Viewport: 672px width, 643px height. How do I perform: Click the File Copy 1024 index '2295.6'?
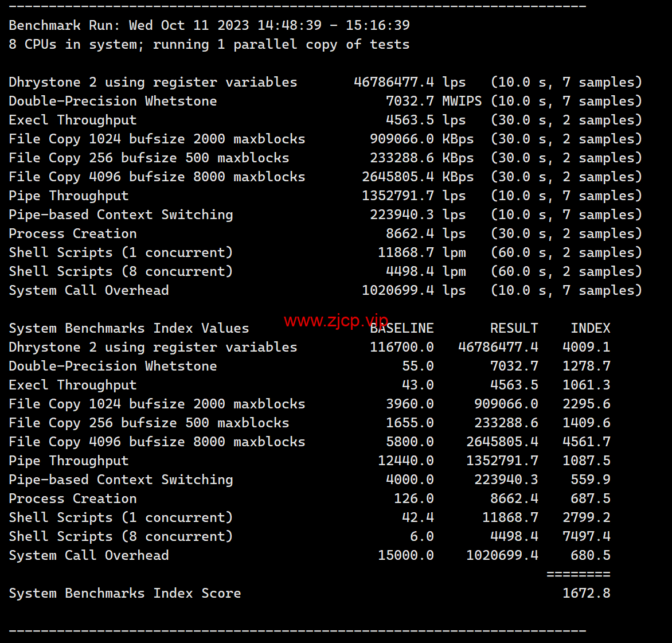[x=587, y=404]
